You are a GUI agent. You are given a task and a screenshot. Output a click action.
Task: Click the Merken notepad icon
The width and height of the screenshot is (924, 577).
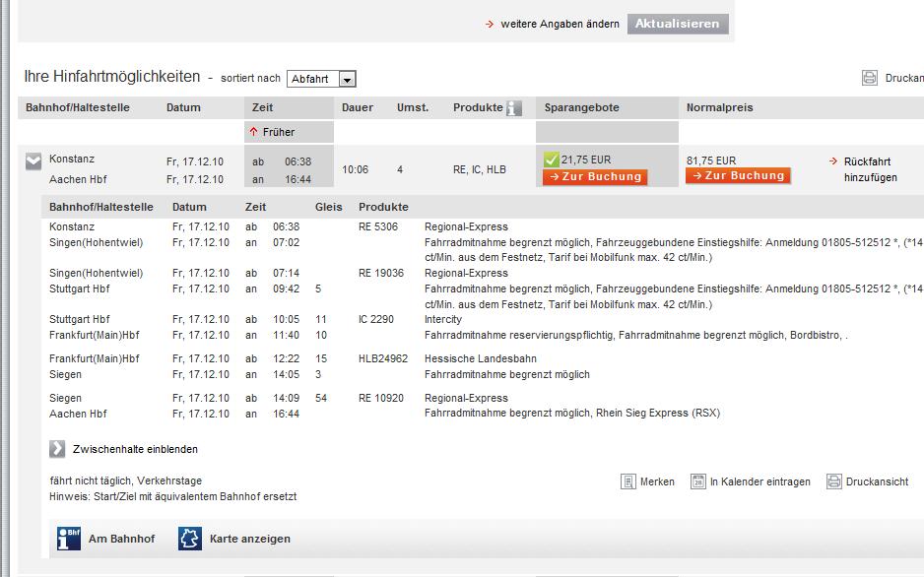628,481
